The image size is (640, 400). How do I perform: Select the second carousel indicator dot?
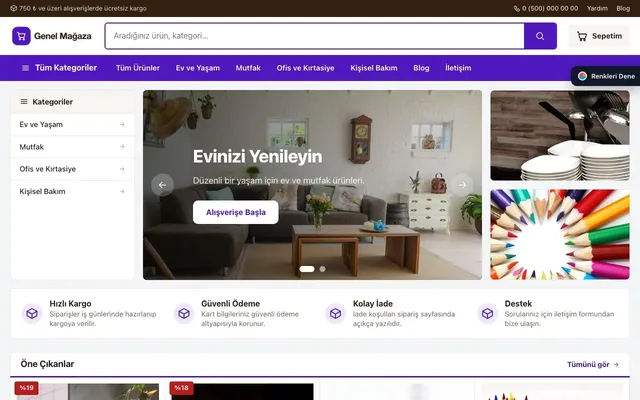(x=322, y=269)
